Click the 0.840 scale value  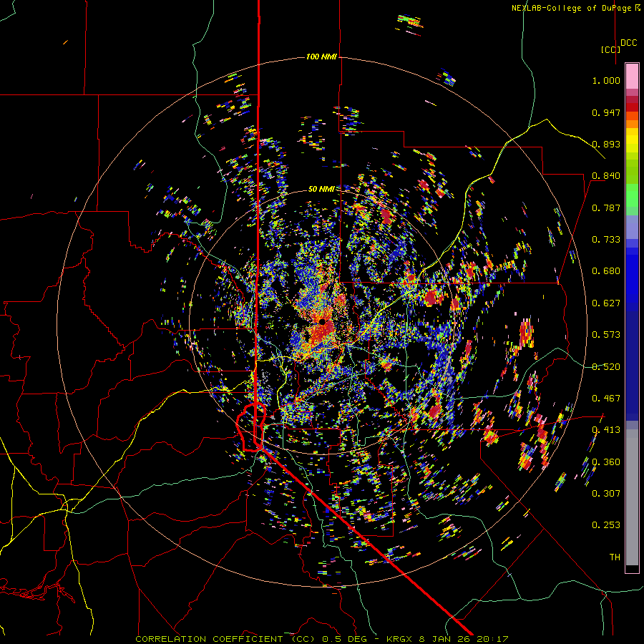pyautogui.click(x=606, y=176)
